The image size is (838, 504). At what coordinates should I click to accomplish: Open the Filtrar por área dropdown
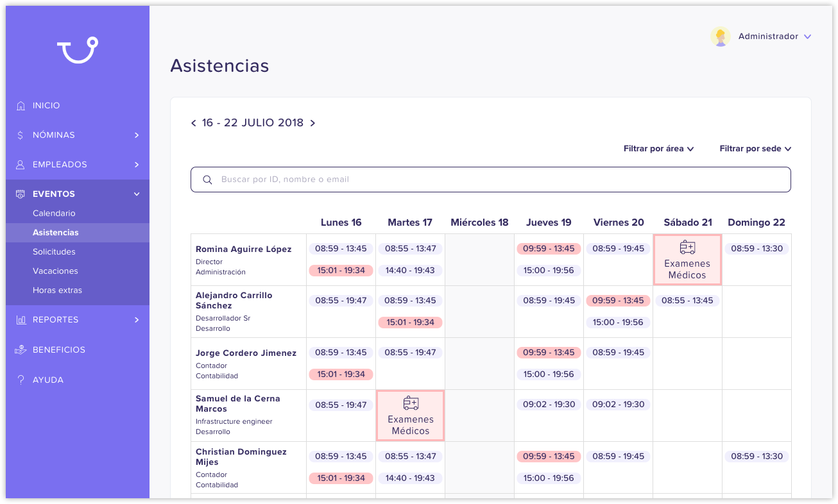click(658, 149)
